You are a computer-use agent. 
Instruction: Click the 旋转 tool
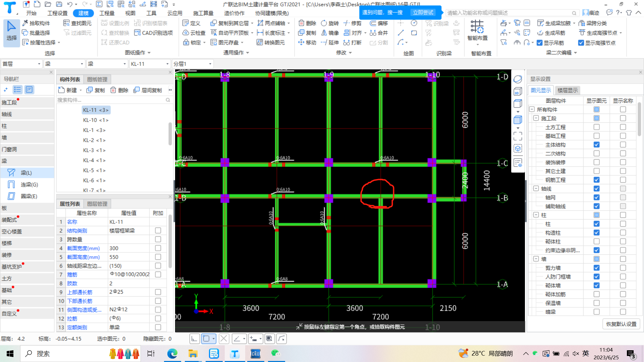(x=330, y=23)
